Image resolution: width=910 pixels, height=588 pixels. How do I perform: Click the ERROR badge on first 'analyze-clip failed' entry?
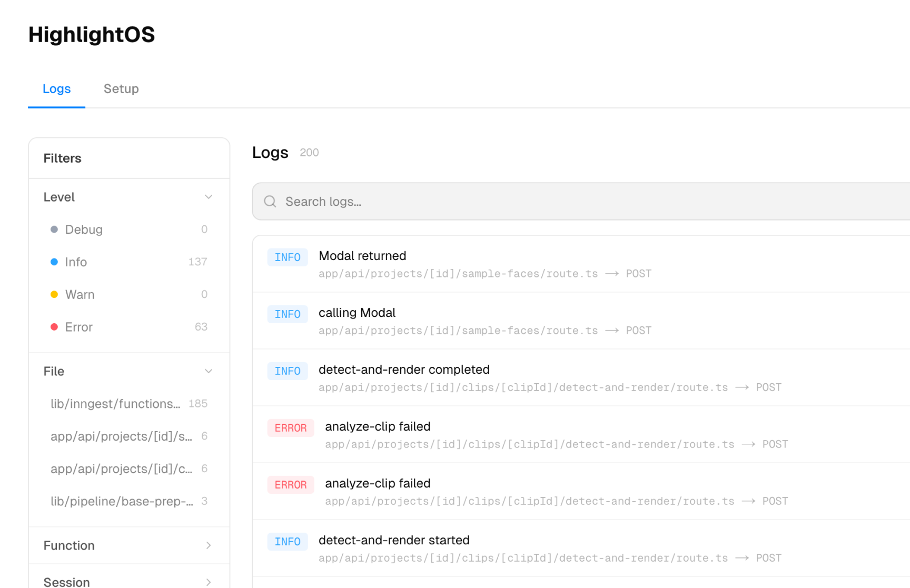point(290,427)
